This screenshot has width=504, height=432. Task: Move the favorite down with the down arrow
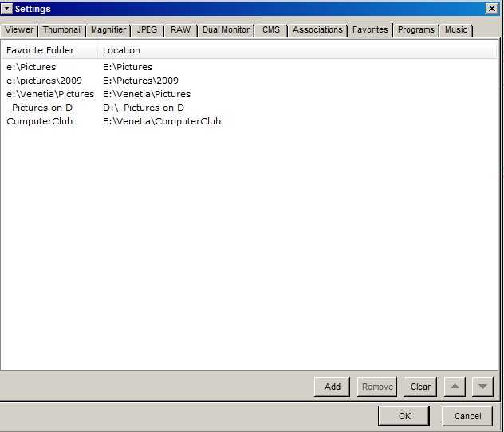coord(482,387)
